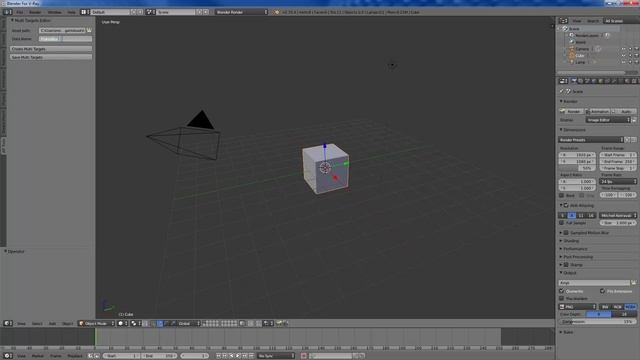640x360 pixels.
Task: Expand the Bake panel
Action: [561, 332]
